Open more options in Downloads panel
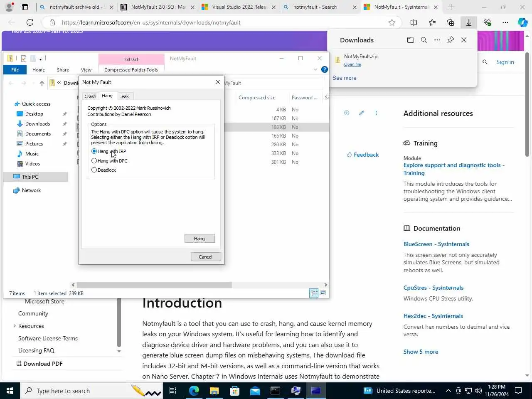 437,40
